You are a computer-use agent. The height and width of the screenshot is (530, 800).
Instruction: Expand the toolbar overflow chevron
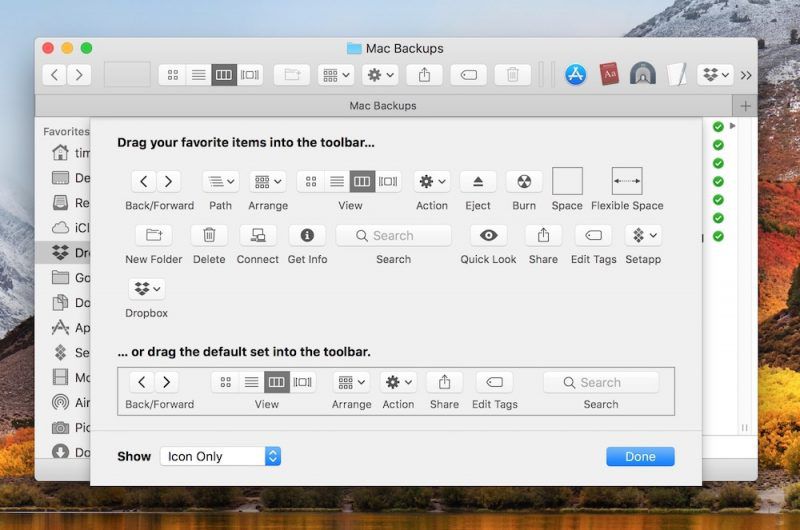[x=746, y=75]
